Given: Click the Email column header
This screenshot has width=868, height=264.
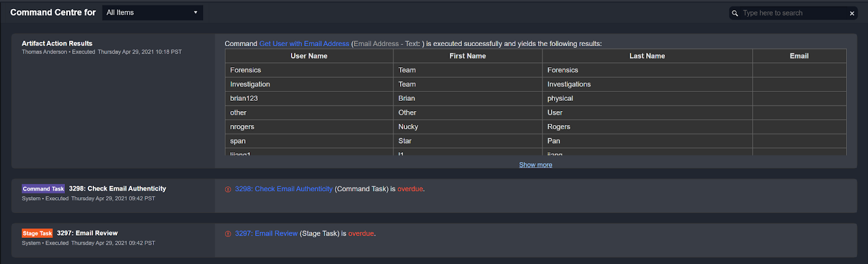Looking at the screenshot, I should [799, 56].
